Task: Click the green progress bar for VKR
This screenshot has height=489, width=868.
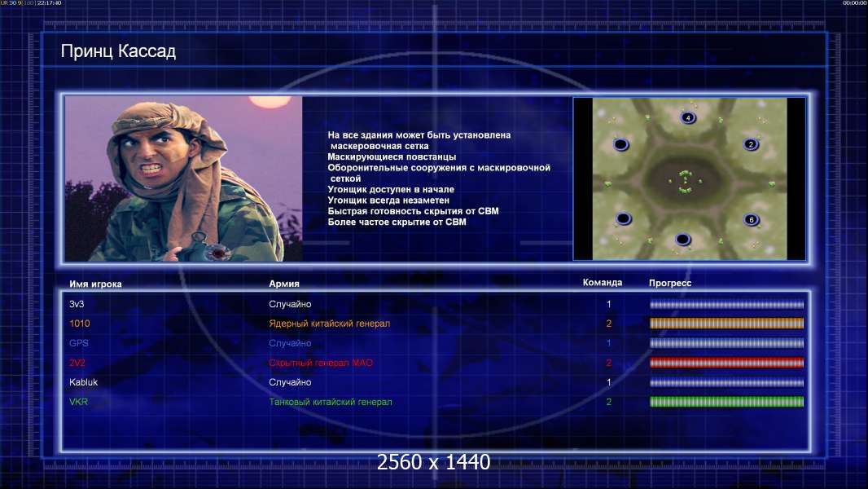Action: click(726, 402)
